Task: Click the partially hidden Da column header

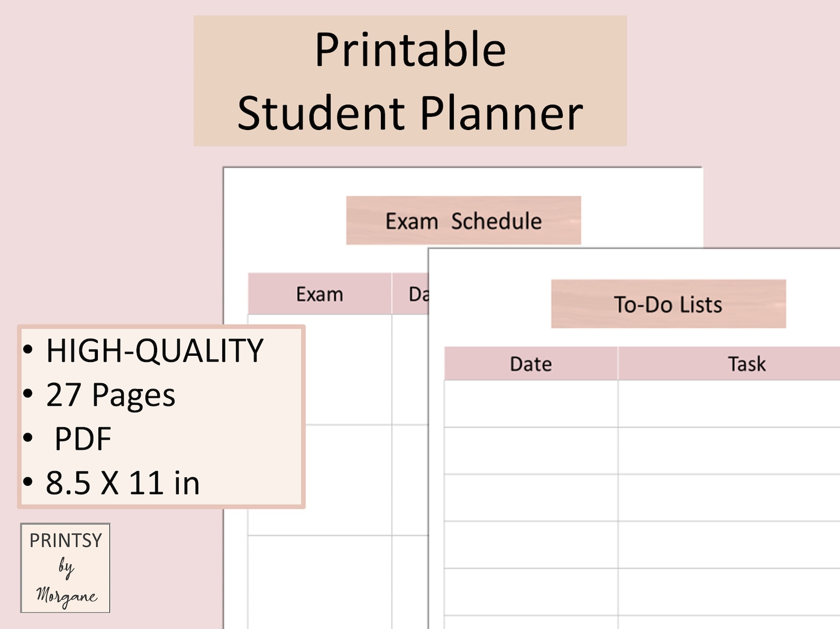Action: click(418, 294)
